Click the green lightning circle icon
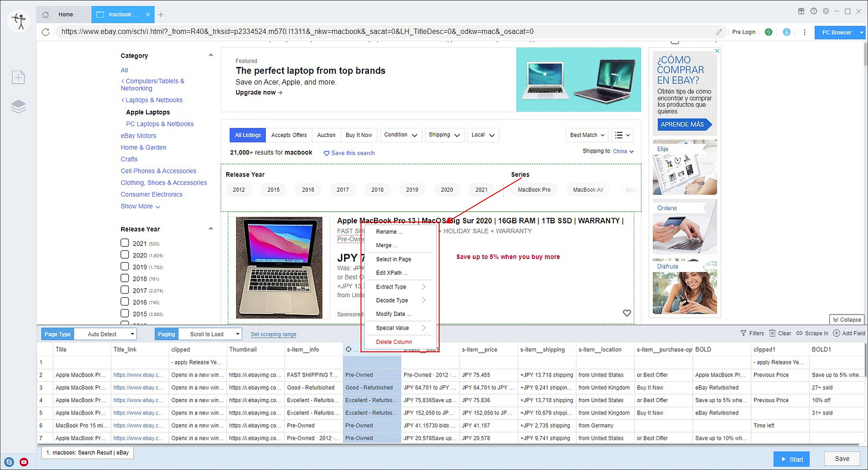 click(768, 32)
